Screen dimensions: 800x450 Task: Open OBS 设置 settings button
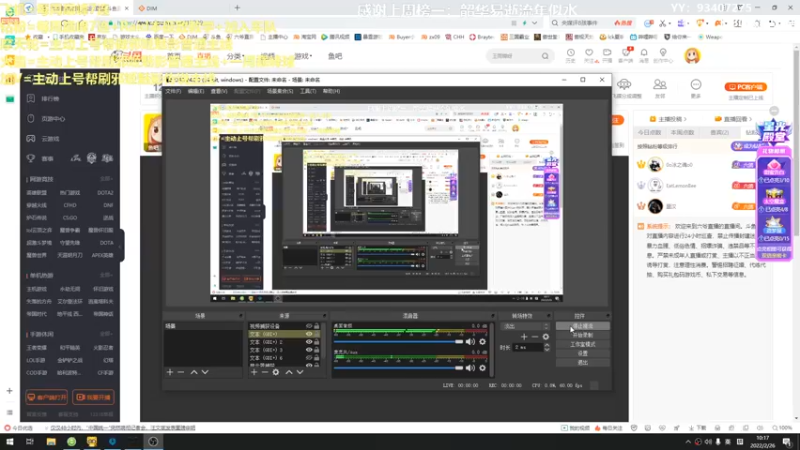pyautogui.click(x=583, y=354)
